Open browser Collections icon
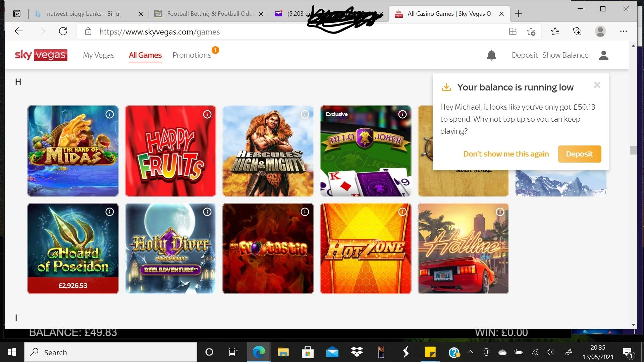Viewport: 644px width, 362px height. 577,32
